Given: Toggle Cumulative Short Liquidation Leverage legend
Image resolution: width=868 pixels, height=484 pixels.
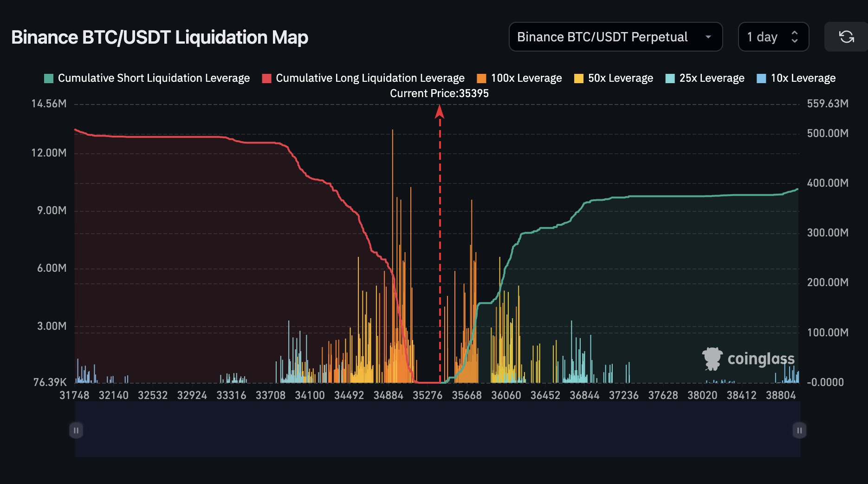Looking at the screenshot, I should point(147,78).
